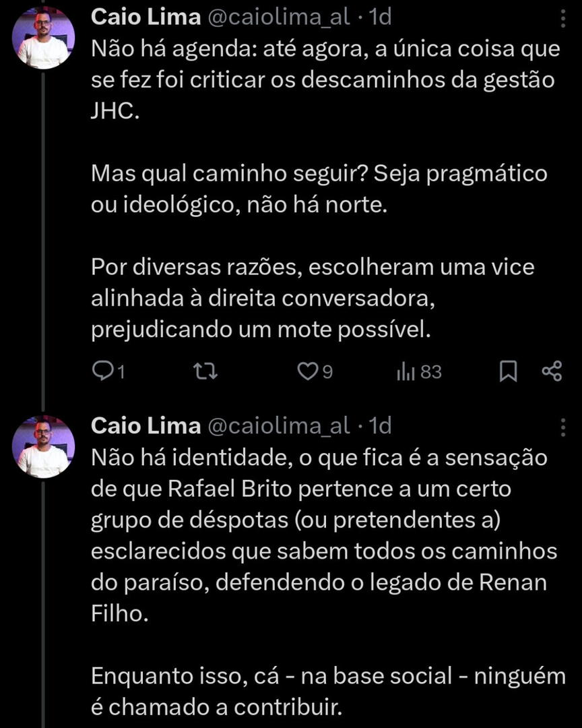This screenshot has width=582, height=728.
Task: Select Caio Lima's name on second tweet
Action: coord(145,426)
